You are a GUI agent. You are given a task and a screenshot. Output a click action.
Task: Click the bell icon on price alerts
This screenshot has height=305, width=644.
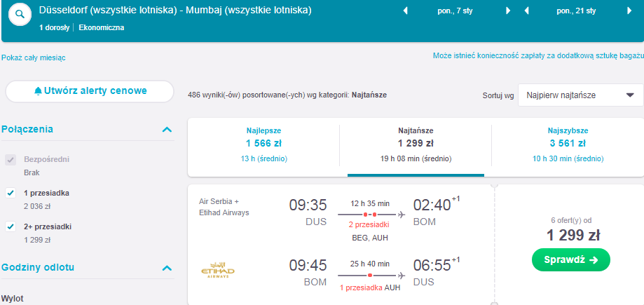(x=39, y=91)
